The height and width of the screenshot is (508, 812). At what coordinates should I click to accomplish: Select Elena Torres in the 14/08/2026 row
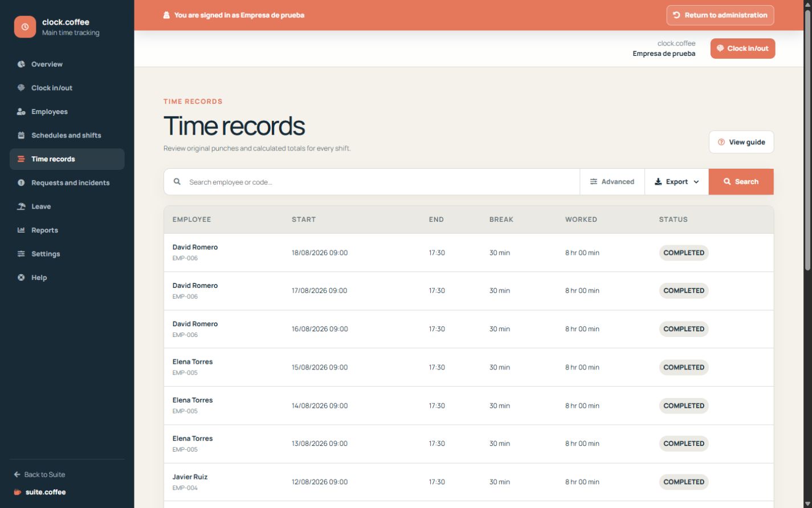[193, 400]
